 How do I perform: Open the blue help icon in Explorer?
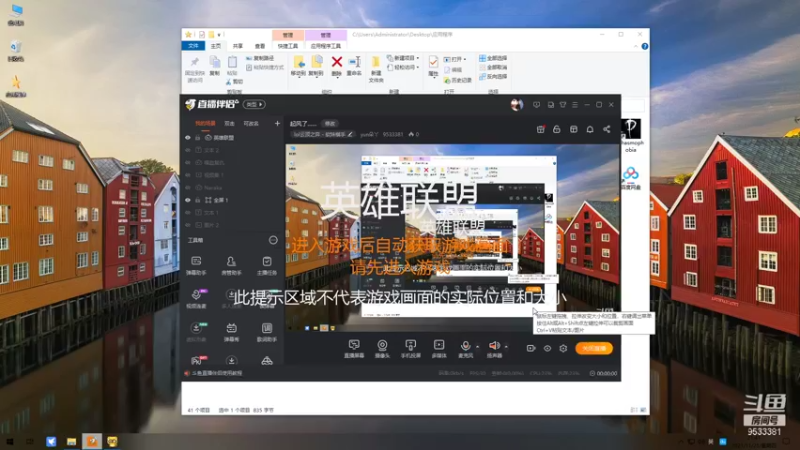click(645, 46)
